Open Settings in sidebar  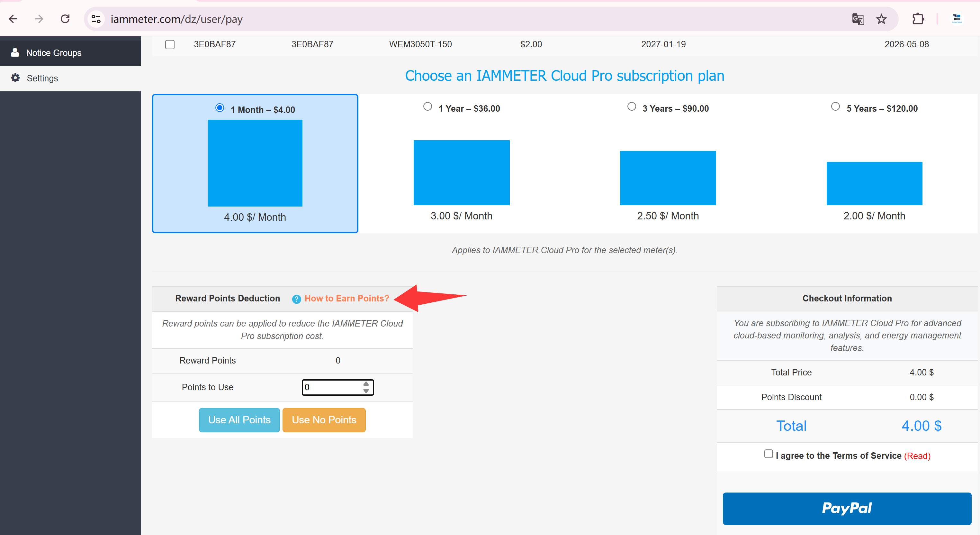click(70, 78)
